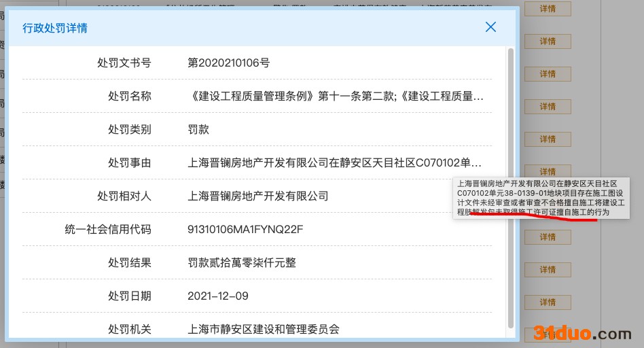
Task: Click 详情 button directly below the tooltip
Action: pos(548,237)
